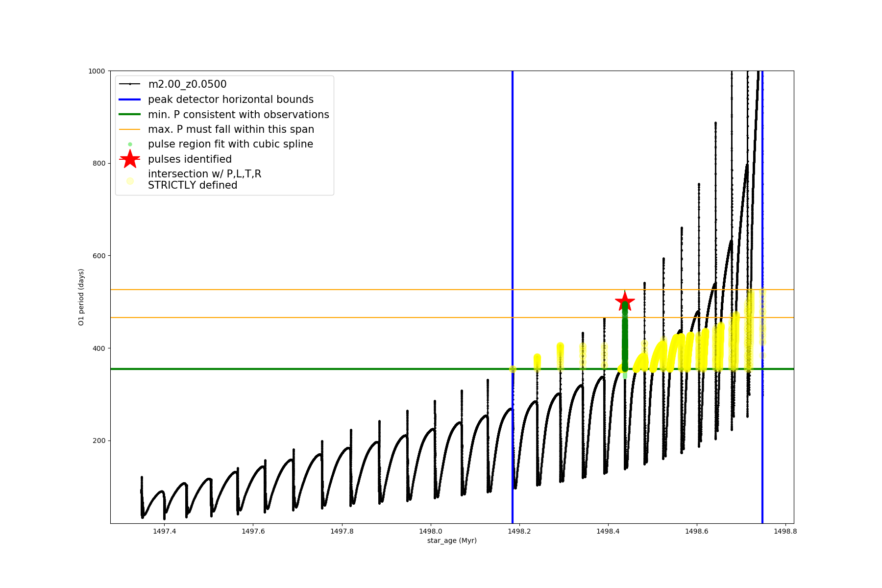Screen dimensions: 882x588
Task: Click the green line swatch in legend
Action: pos(130,114)
